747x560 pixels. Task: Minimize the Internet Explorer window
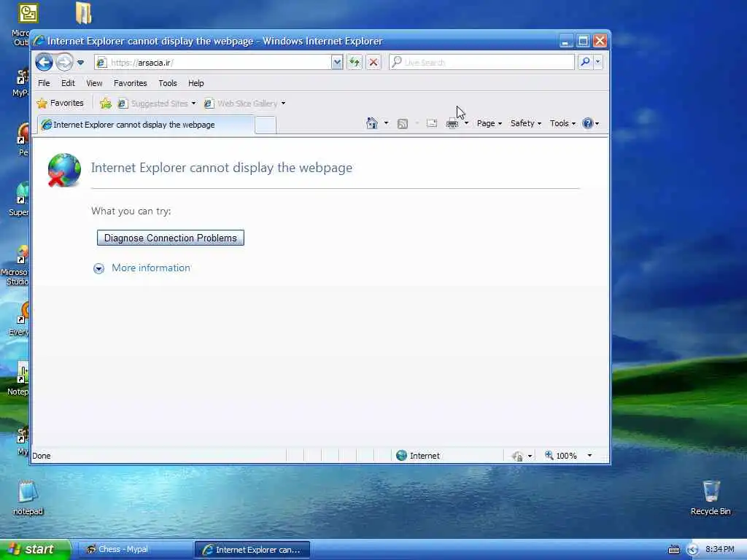coord(565,41)
